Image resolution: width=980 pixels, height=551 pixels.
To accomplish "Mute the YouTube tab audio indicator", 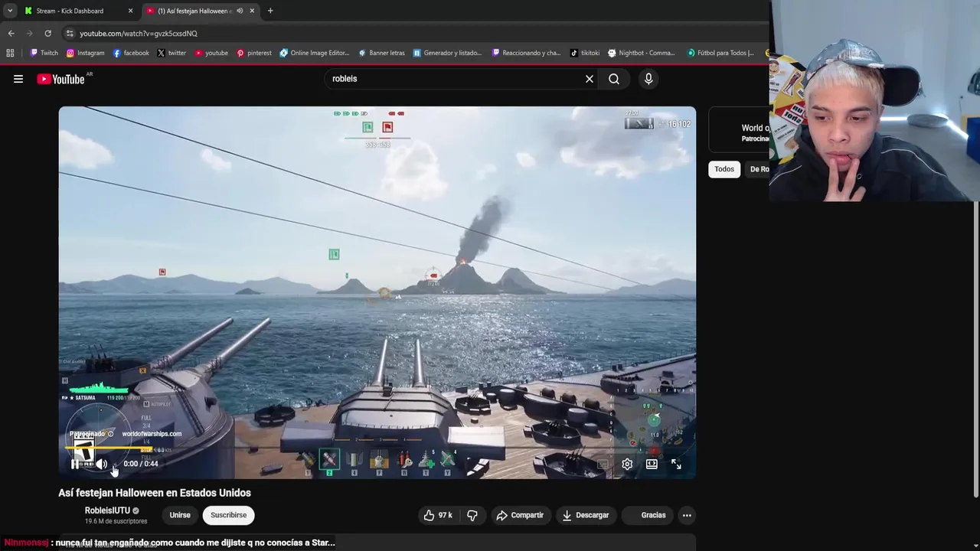I will [240, 11].
